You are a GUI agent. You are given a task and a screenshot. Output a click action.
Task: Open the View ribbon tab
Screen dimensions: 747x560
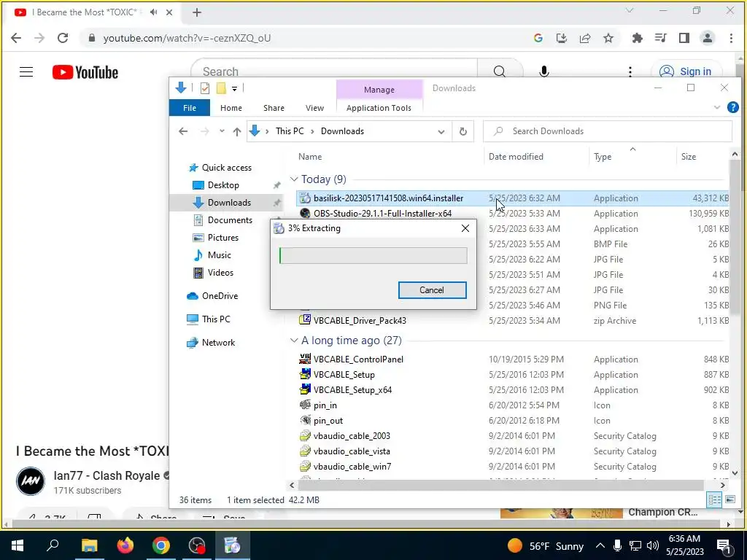pos(314,108)
